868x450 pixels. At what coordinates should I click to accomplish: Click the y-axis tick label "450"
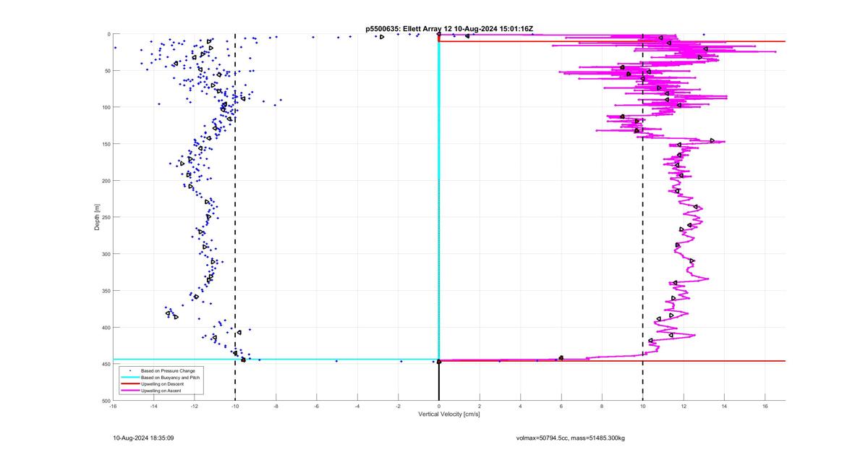pyautogui.click(x=106, y=364)
